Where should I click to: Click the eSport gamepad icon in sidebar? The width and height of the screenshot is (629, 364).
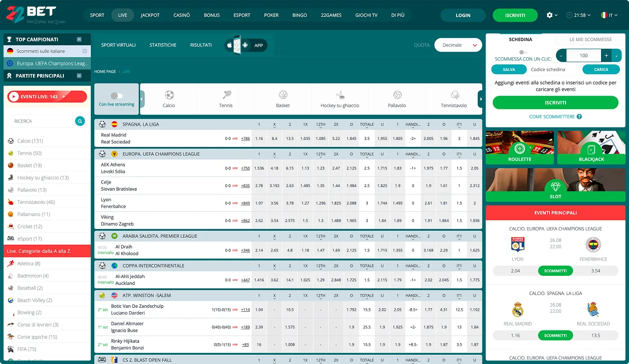click(11, 239)
